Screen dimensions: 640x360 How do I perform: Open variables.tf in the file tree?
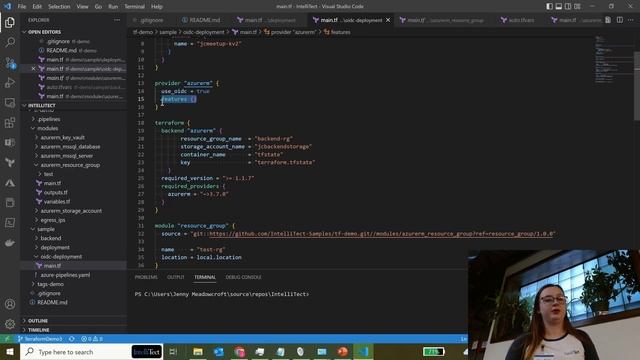coord(57,202)
